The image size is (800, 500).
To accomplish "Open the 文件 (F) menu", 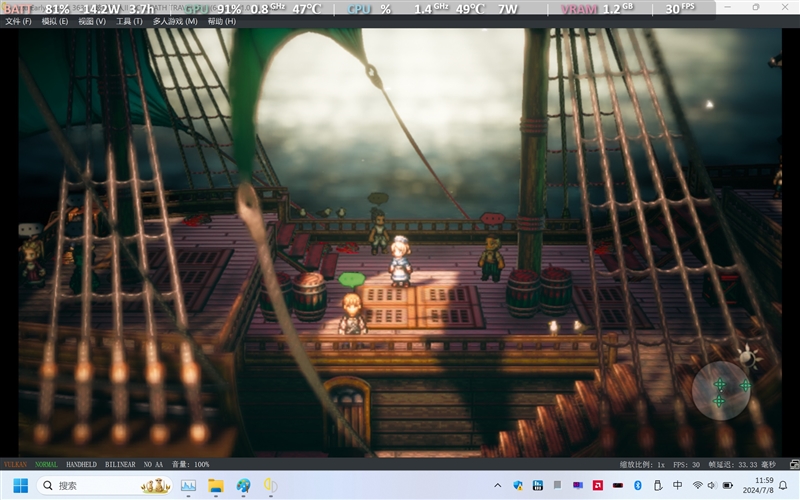I will tap(18, 21).
